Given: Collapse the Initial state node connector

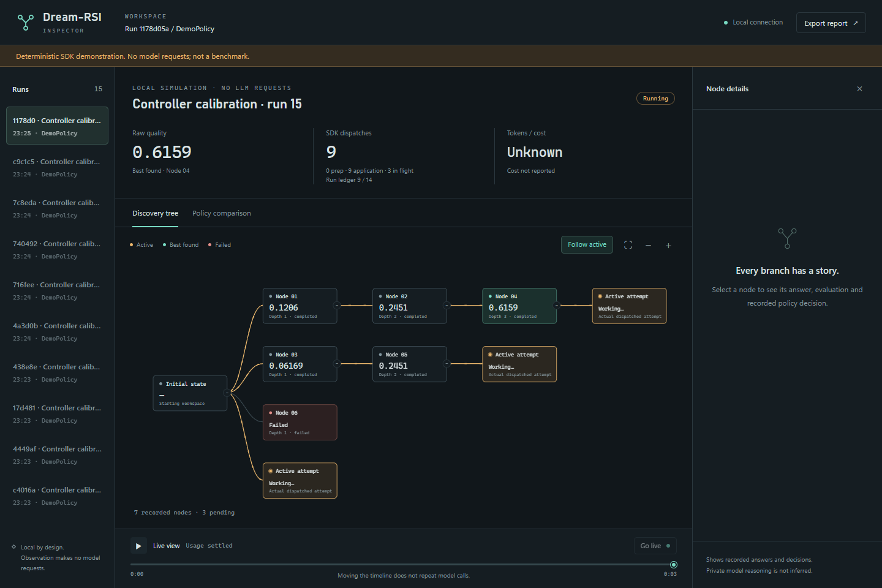Looking at the screenshot, I should 227,393.
